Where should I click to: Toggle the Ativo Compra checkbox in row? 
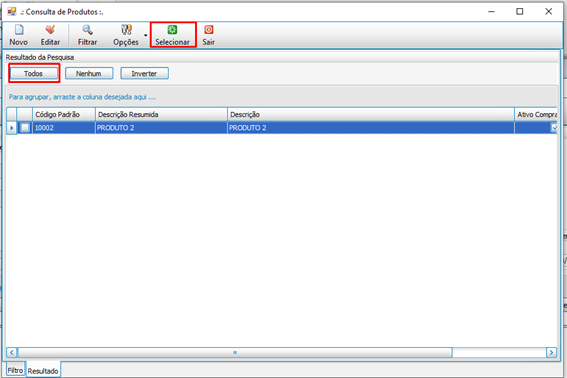(554, 127)
